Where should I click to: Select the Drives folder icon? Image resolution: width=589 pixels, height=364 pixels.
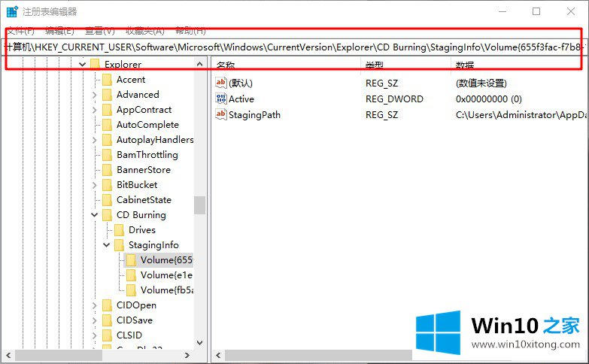tap(120, 230)
